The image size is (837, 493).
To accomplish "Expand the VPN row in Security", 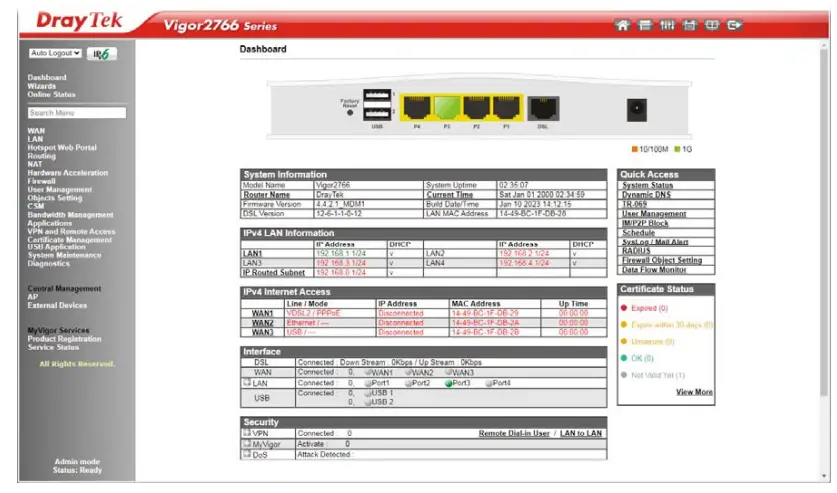I will pos(247,432).
